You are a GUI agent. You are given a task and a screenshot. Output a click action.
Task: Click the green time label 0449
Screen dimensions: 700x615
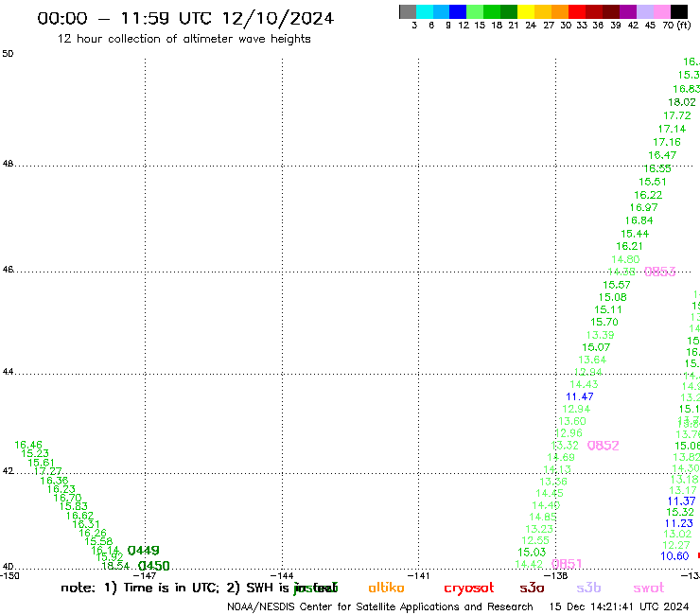click(143, 551)
